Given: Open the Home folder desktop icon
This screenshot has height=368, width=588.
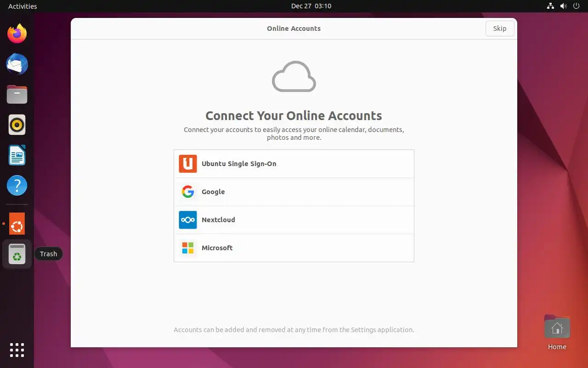Looking at the screenshot, I should coord(557,333).
